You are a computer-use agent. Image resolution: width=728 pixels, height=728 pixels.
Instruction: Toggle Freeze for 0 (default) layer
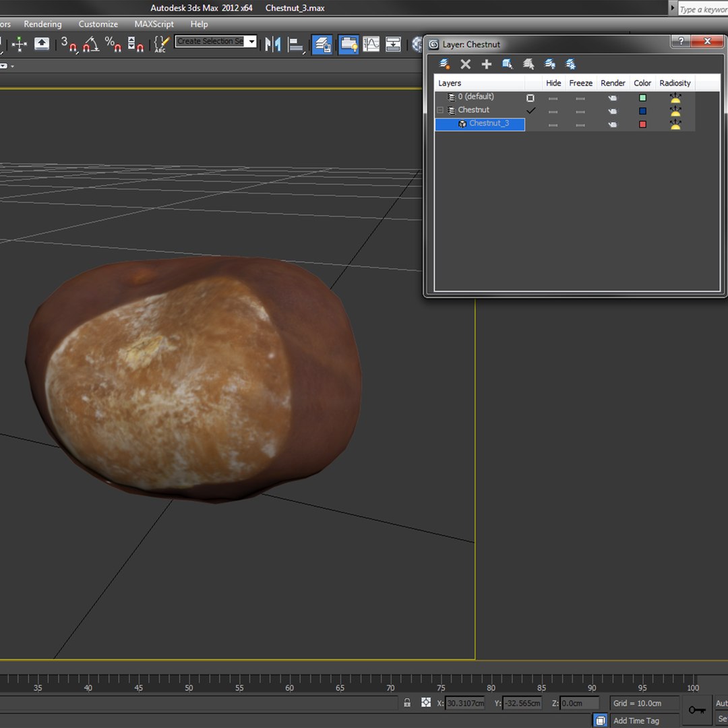(x=580, y=98)
